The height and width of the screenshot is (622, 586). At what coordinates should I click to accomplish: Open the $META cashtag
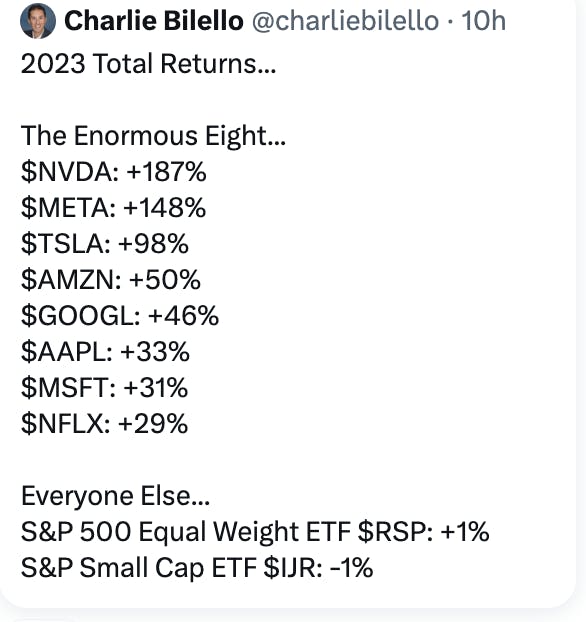click(x=65, y=208)
